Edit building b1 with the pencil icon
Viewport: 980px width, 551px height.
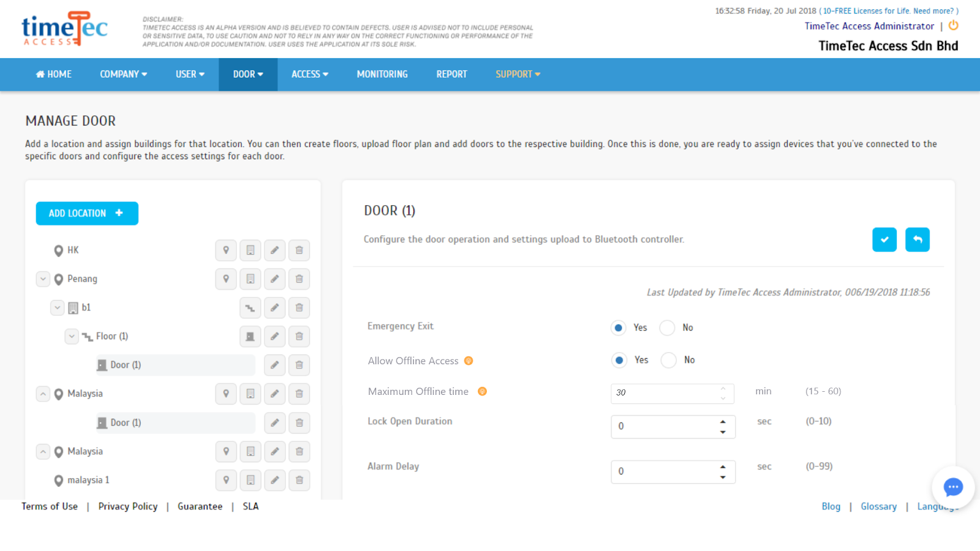pos(275,307)
